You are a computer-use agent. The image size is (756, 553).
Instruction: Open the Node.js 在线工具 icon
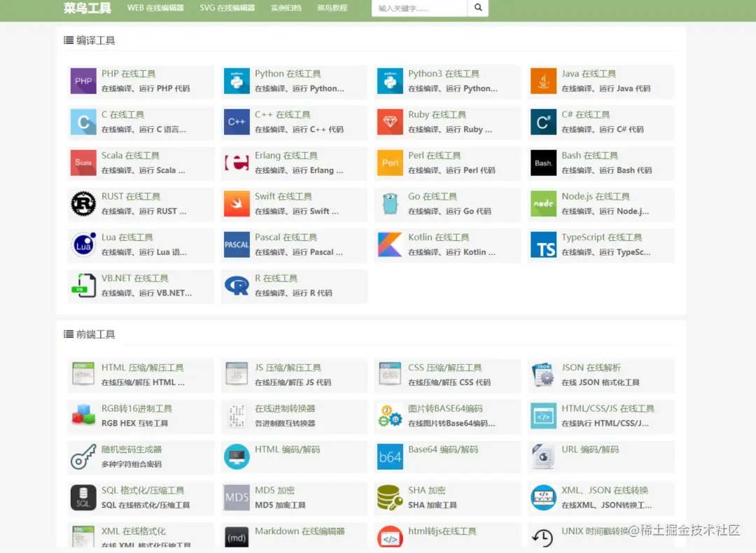(x=542, y=204)
